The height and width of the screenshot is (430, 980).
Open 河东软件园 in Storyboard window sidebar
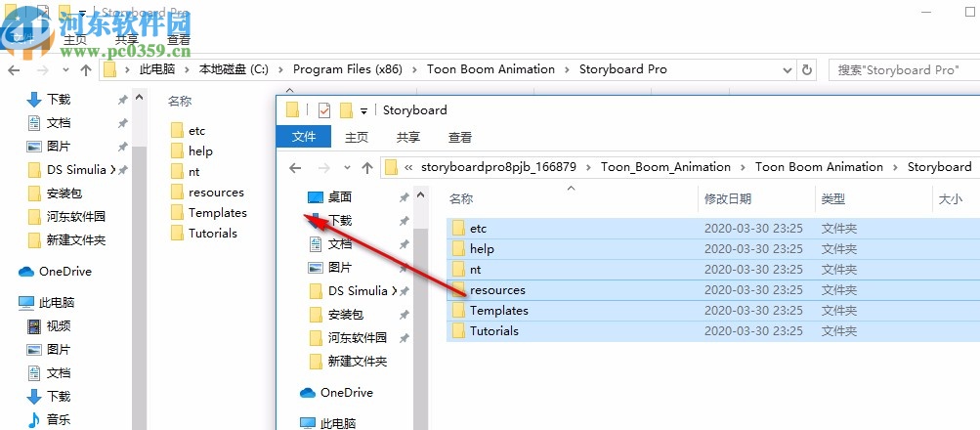click(x=357, y=338)
